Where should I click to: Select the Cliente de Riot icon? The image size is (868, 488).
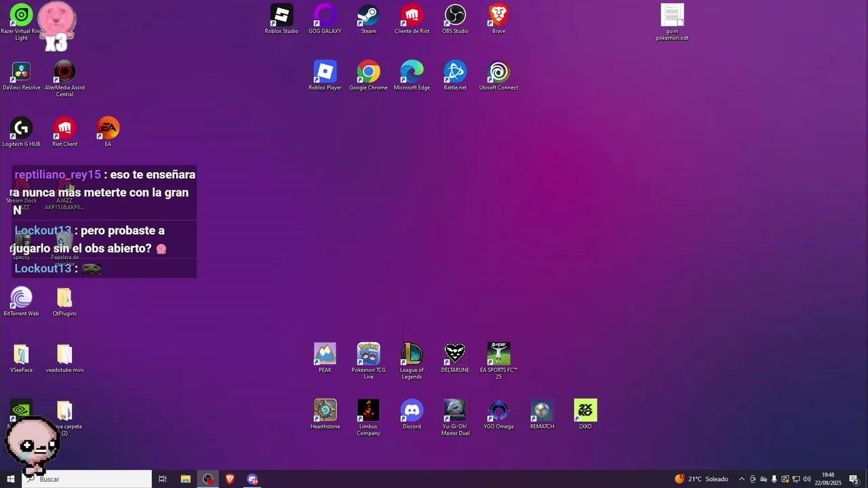[412, 19]
